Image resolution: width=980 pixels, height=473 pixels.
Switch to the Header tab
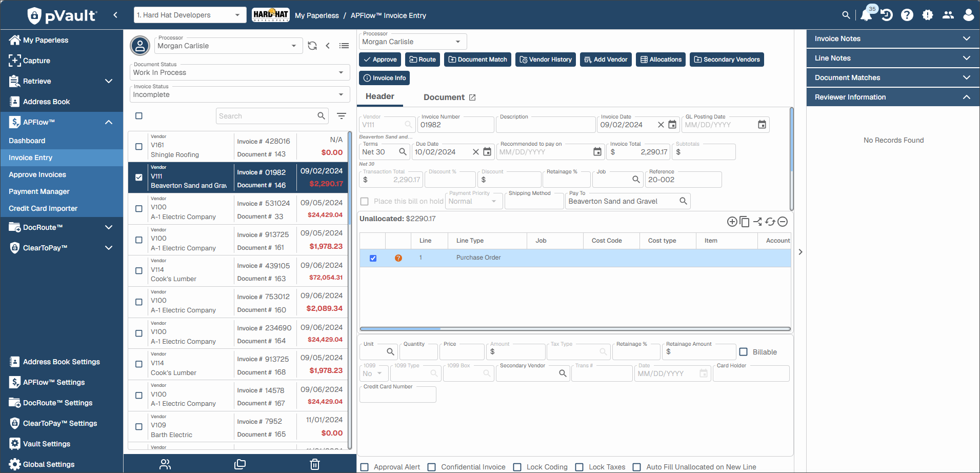(x=380, y=96)
